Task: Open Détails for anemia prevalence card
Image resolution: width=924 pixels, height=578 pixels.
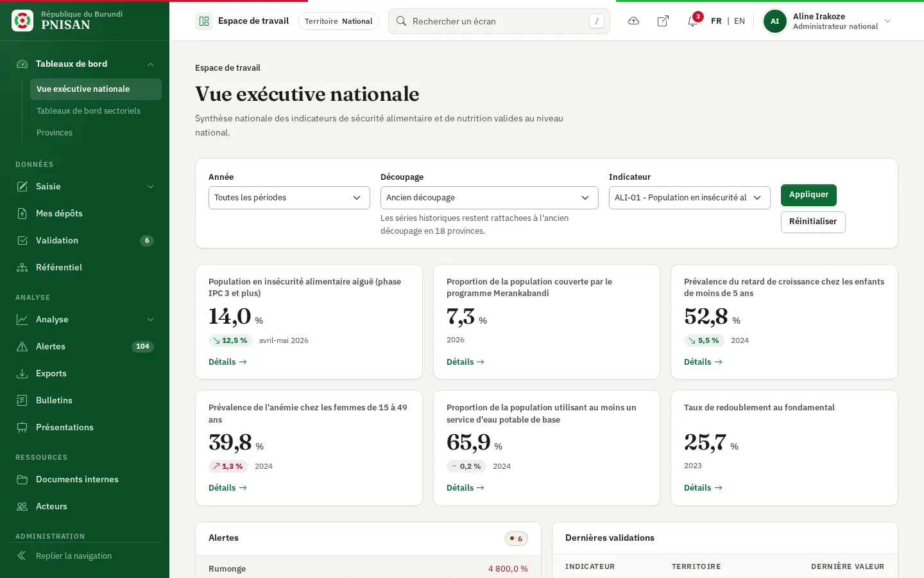Action: pyautogui.click(x=228, y=488)
